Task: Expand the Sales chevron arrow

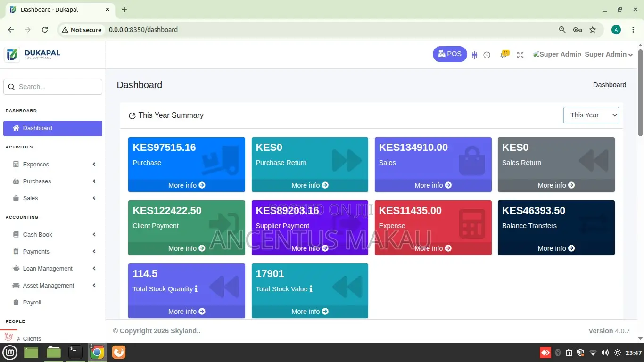Action: (94, 198)
